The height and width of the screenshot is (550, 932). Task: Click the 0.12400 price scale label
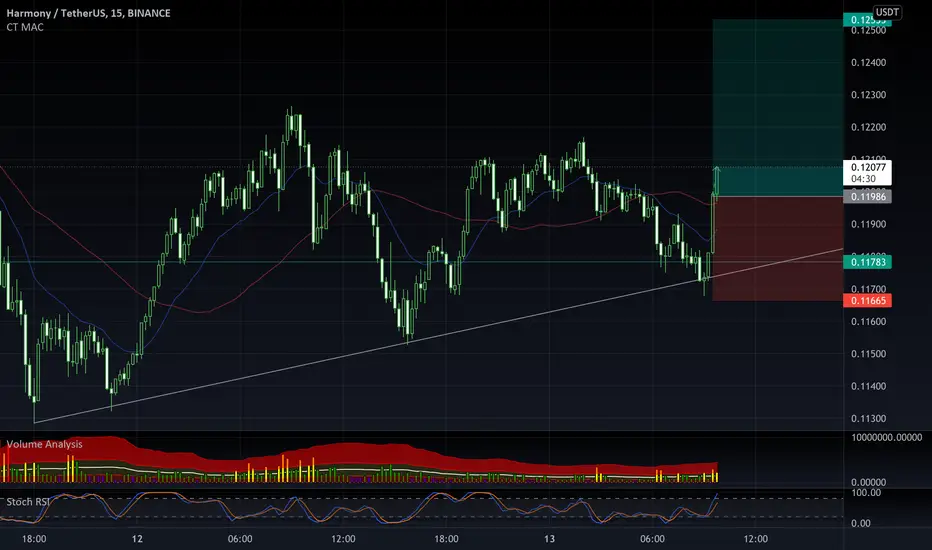[868, 62]
